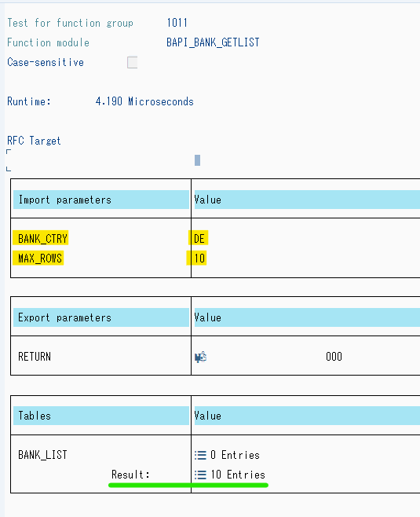
Task: Select the MAX_ROWS parameter name
Action: 40,258
